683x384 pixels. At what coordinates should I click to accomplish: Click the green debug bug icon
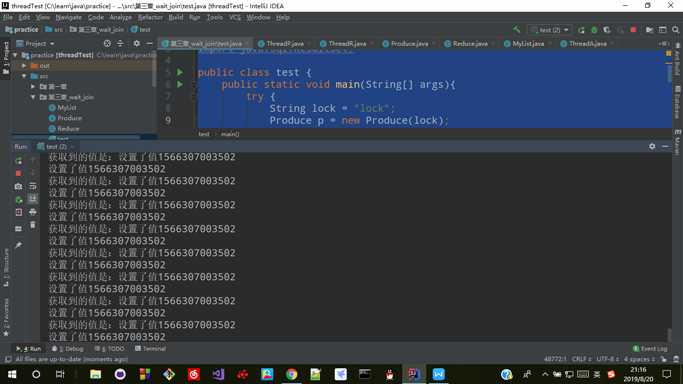(x=594, y=30)
